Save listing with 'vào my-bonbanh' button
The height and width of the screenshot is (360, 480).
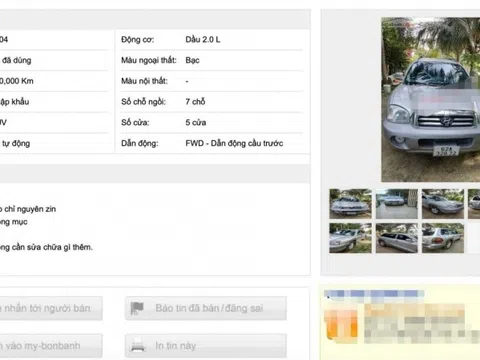pos(51,346)
